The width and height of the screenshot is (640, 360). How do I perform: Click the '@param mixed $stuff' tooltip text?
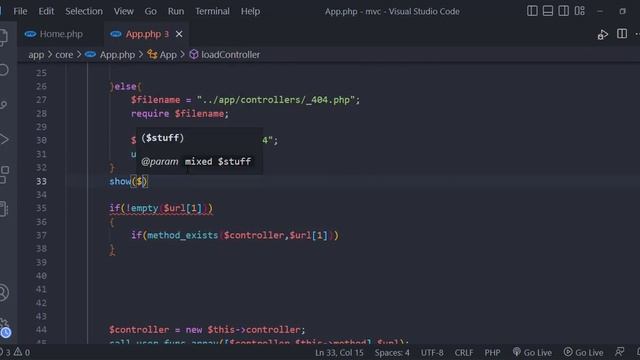[196, 162]
